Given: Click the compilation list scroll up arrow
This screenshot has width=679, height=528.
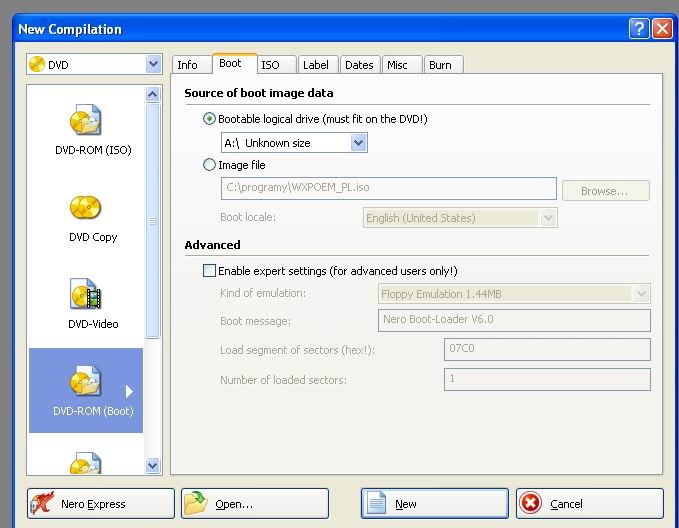Looking at the screenshot, I should (x=152, y=94).
